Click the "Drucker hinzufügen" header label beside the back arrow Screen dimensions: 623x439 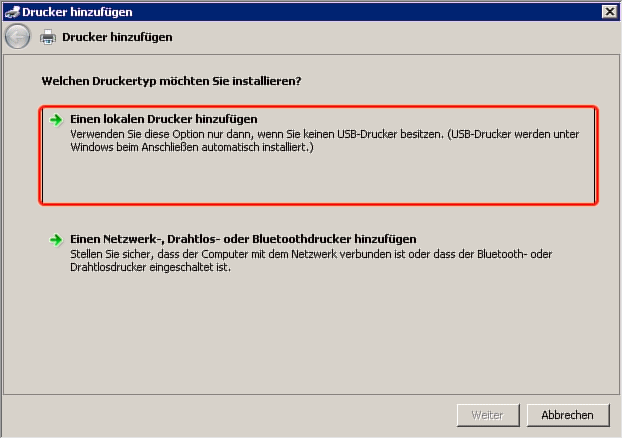coord(117,37)
